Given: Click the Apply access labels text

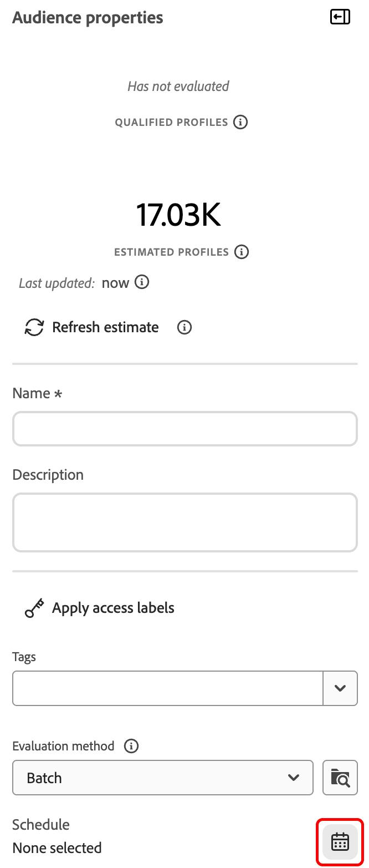Looking at the screenshot, I should 113,608.
